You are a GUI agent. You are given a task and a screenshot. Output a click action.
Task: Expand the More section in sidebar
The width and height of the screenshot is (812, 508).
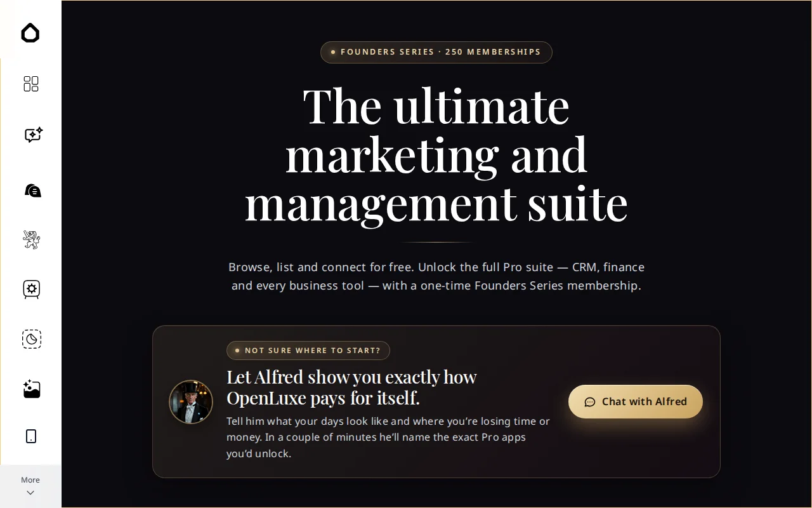[x=30, y=486]
